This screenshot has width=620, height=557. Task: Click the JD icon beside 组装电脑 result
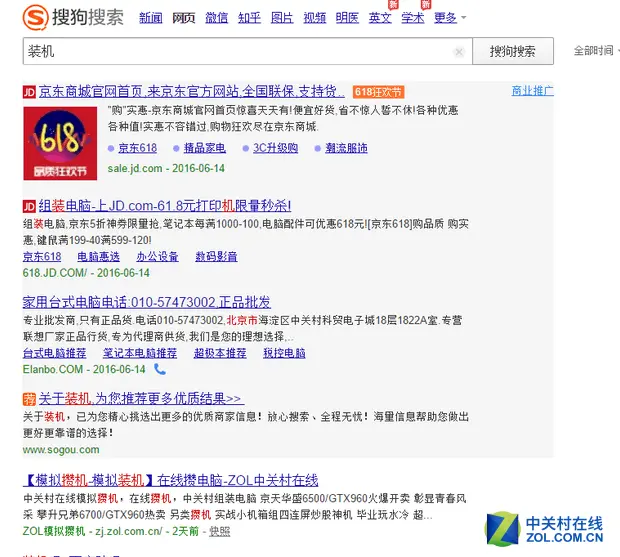tap(29, 206)
